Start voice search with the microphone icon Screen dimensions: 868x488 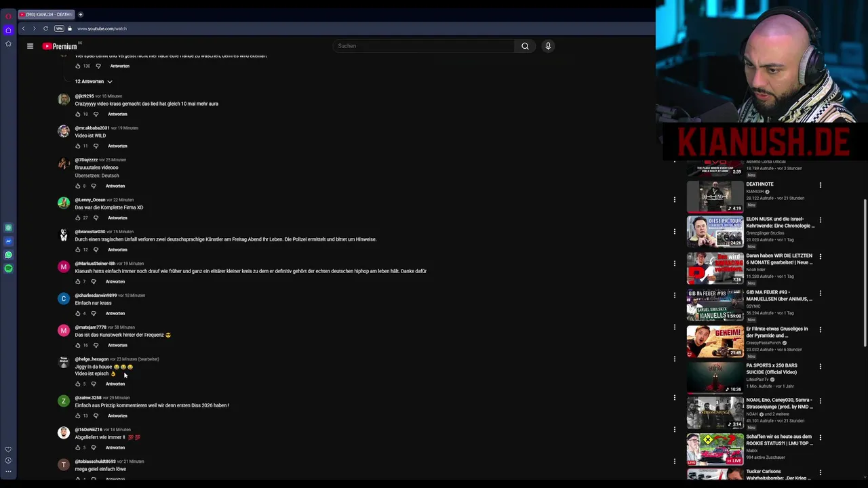(548, 46)
